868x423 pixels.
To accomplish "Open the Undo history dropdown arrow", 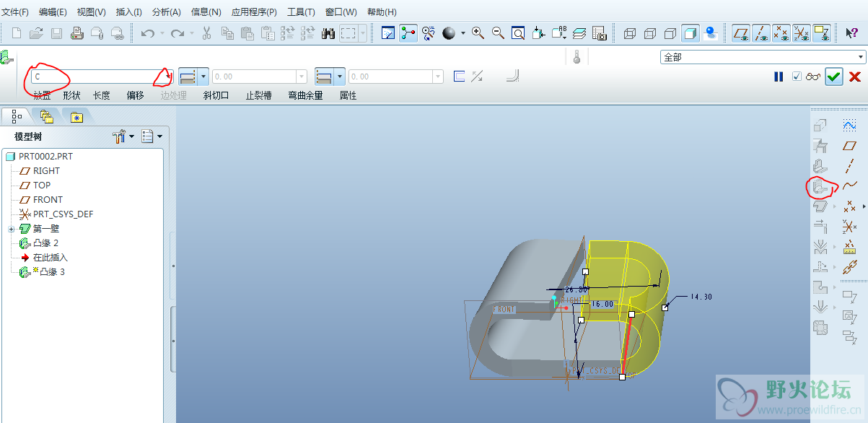I will pyautogui.click(x=162, y=32).
